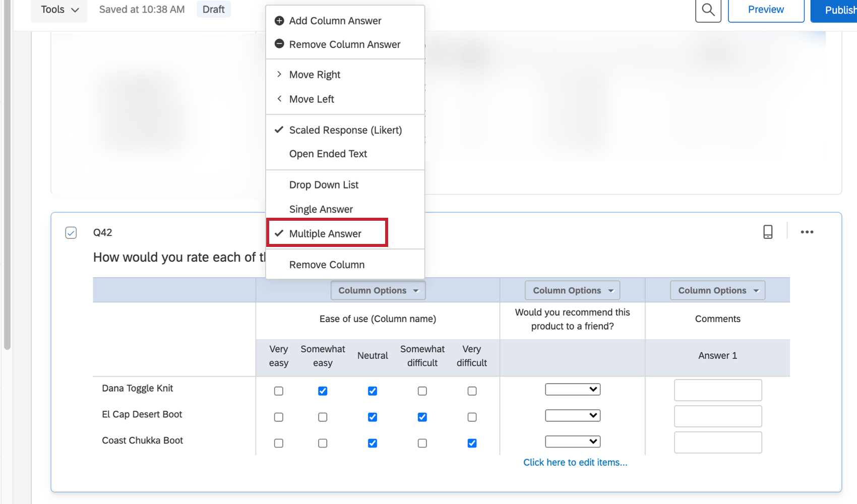Image resolution: width=857 pixels, height=504 pixels.
Task: Open Column Options for Ease of use
Action: [378, 290]
